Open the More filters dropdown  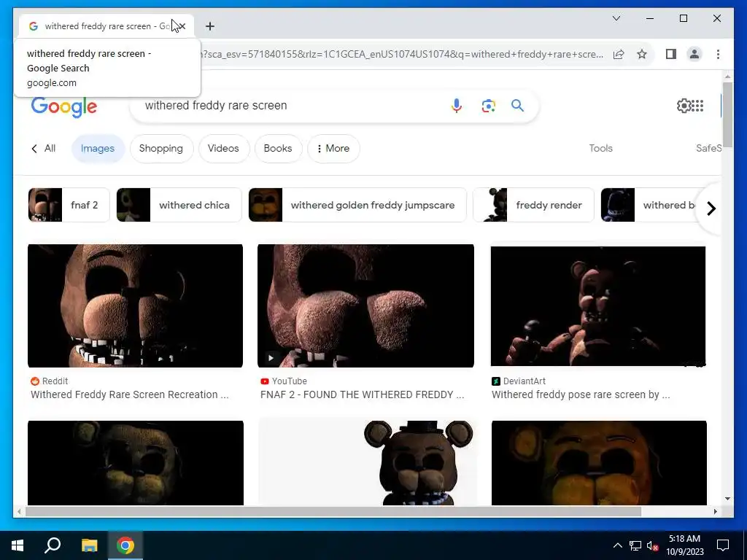(x=333, y=149)
